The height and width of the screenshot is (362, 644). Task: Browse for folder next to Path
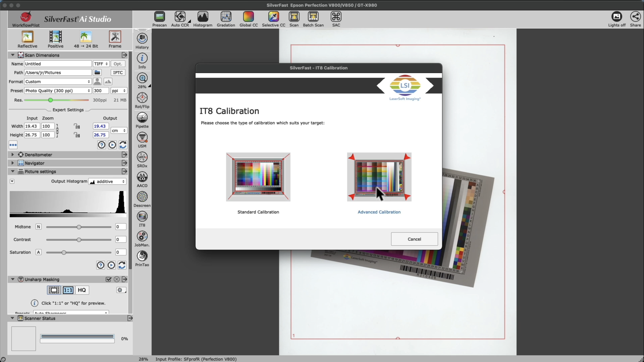[x=97, y=72]
